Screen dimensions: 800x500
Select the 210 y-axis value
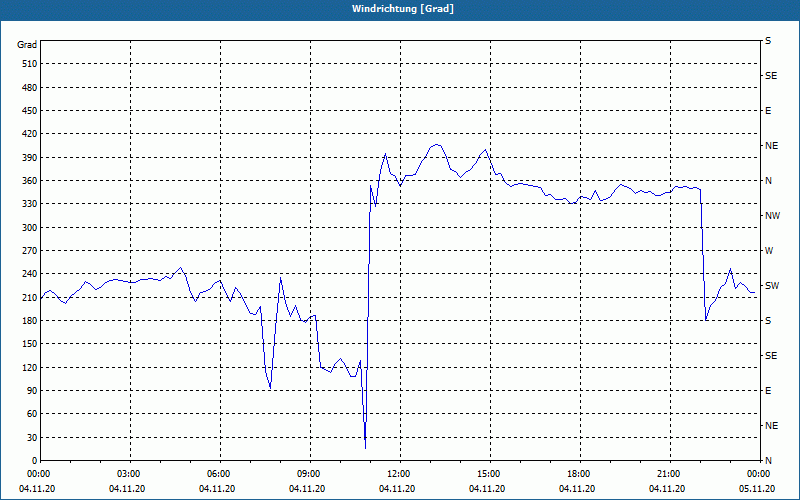click(30, 297)
